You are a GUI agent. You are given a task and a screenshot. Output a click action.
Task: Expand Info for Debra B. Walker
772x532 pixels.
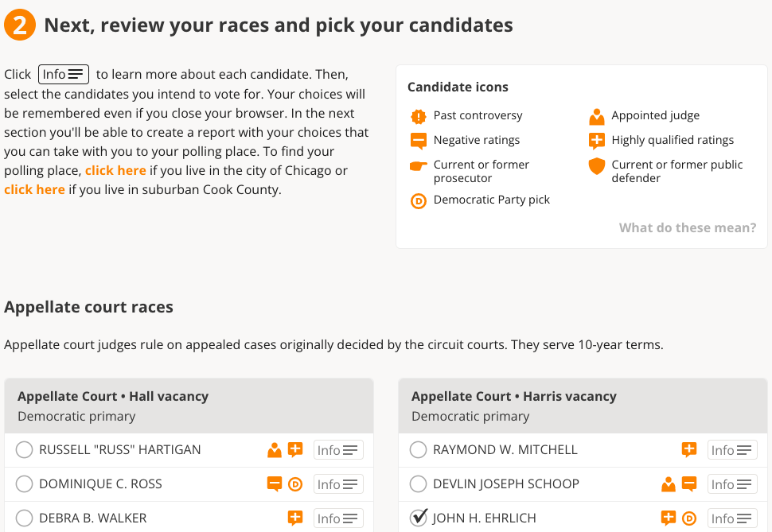pyautogui.click(x=338, y=518)
